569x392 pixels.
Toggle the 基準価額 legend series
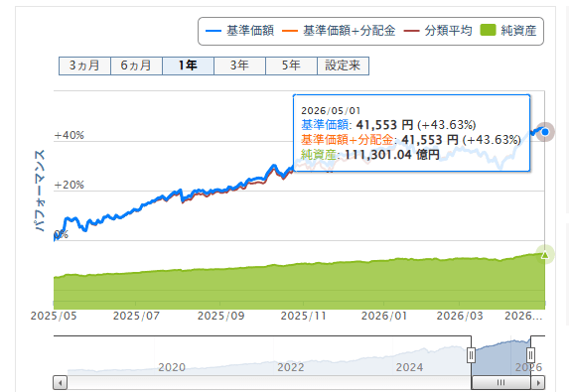(239, 31)
